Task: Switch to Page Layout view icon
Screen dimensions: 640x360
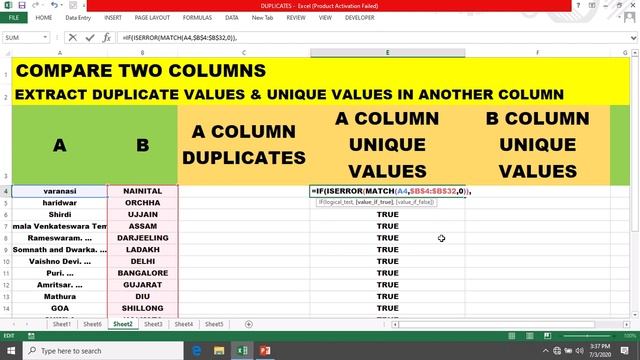Action: (x=529, y=336)
